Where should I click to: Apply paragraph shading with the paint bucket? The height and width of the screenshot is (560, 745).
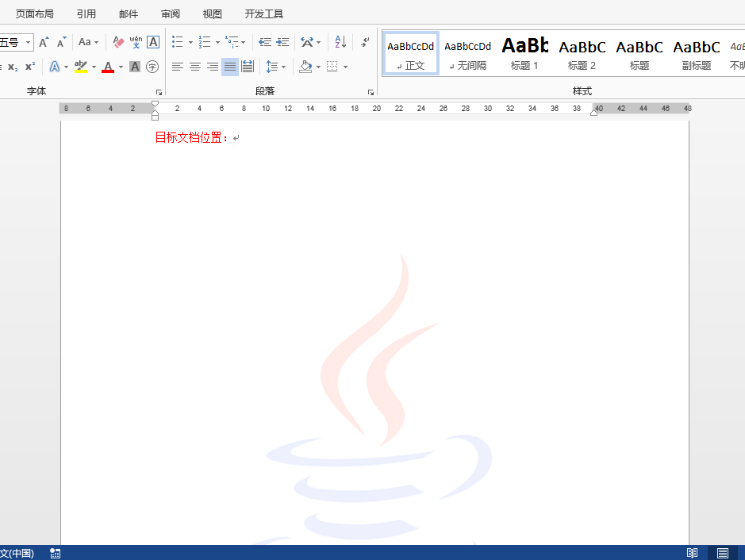pyautogui.click(x=305, y=67)
